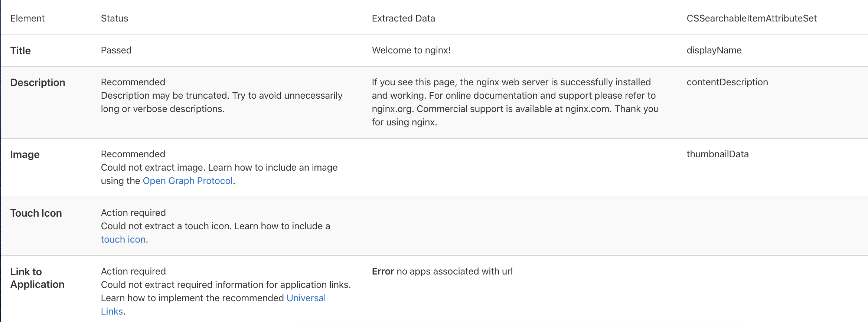Select the Image row label
The image size is (868, 322).
(25, 154)
